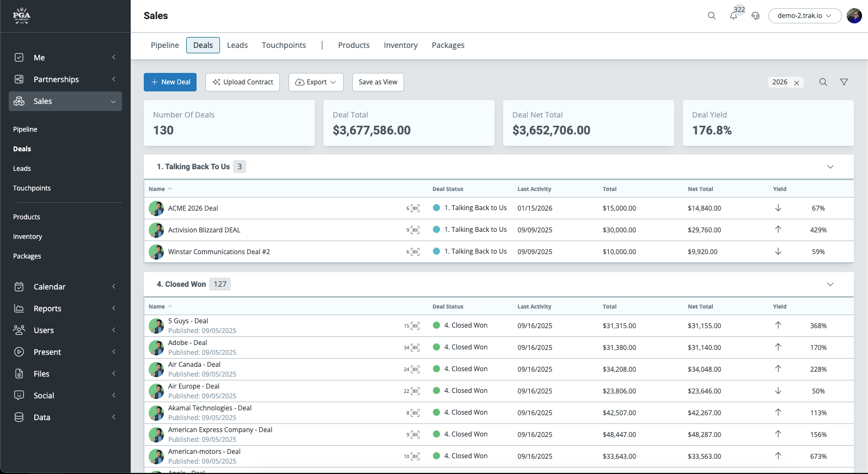The image size is (868, 474).
Task: Click inventory icon on ACME 2026 Deal row
Action: pyautogui.click(x=415, y=208)
